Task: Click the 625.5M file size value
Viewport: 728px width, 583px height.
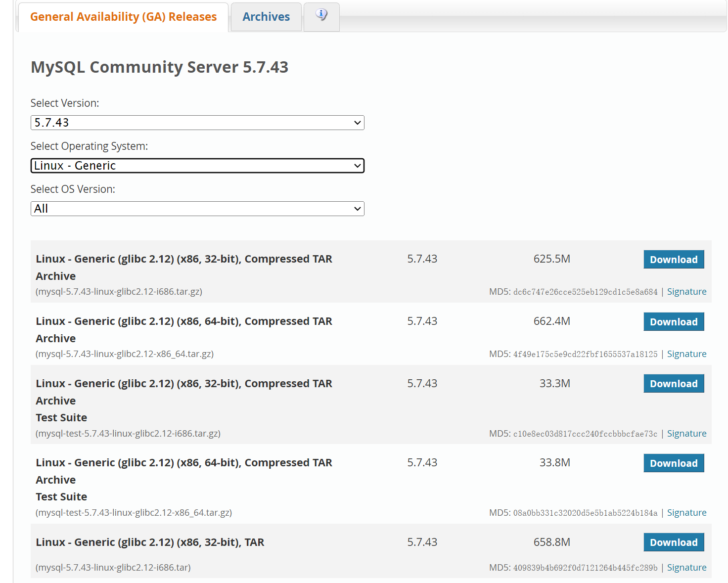Action: click(x=552, y=259)
